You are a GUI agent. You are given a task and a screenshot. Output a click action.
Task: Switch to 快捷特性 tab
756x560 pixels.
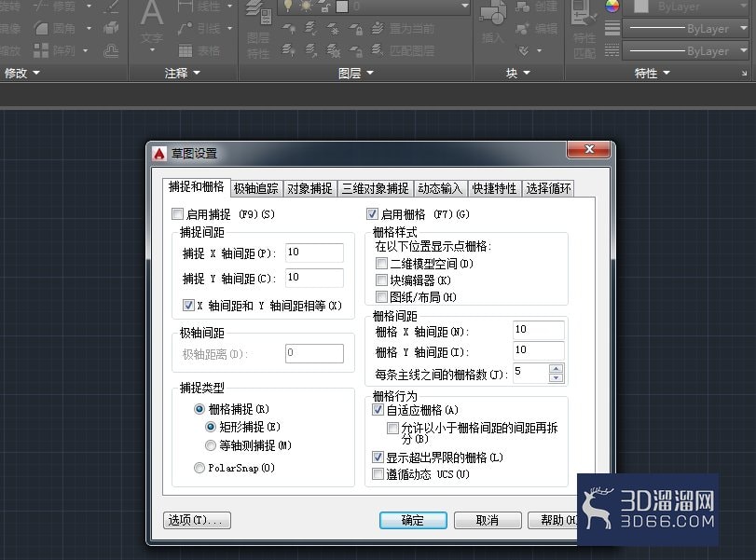click(494, 188)
